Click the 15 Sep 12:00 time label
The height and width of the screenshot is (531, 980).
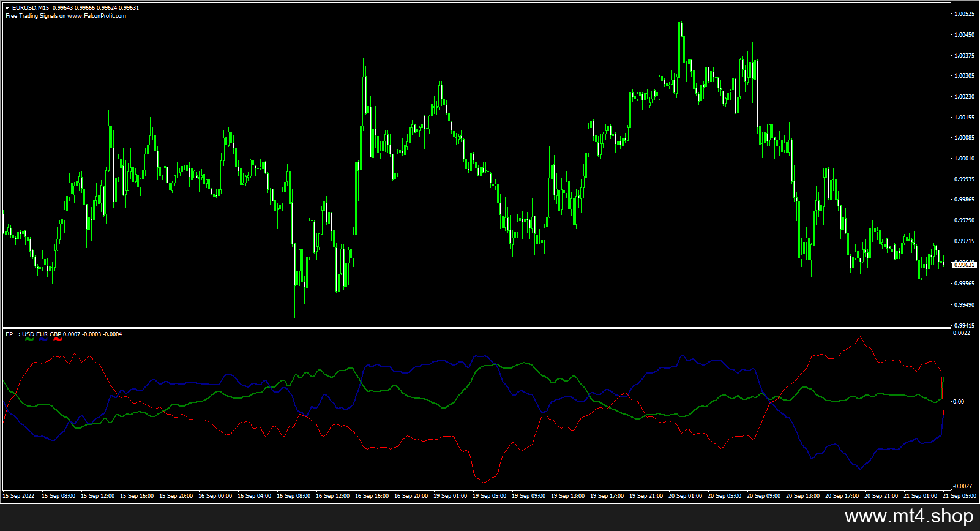click(97, 496)
